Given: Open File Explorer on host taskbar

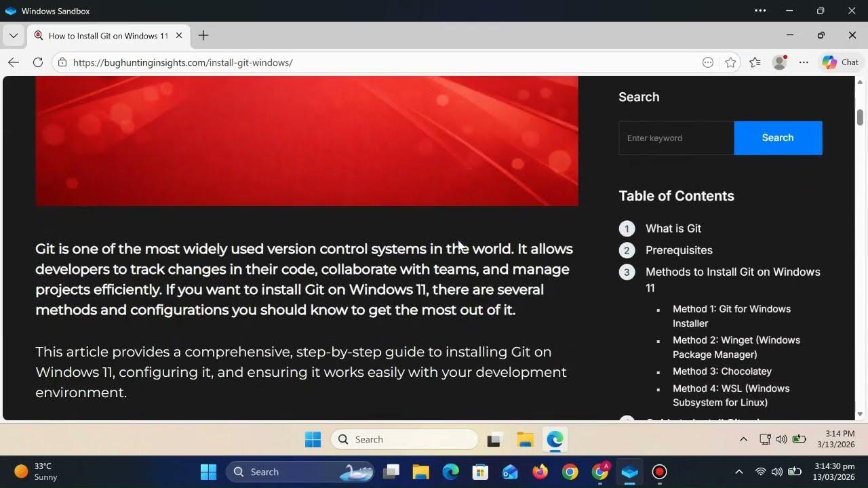Looking at the screenshot, I should (420, 472).
